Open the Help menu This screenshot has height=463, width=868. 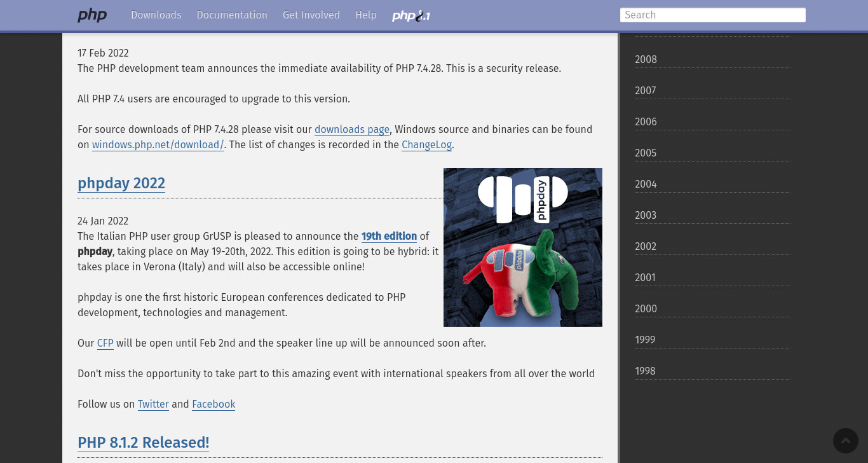point(366,15)
